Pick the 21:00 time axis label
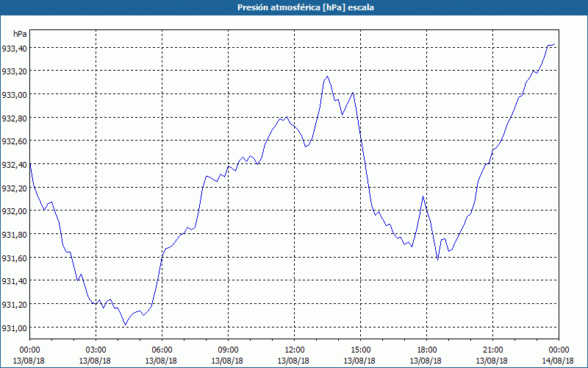 click(492, 350)
